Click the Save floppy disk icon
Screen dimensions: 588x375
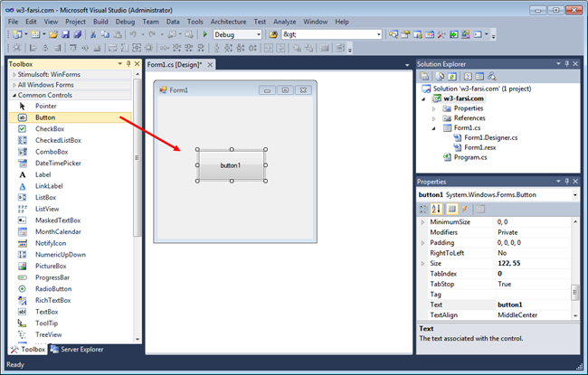click(66, 34)
